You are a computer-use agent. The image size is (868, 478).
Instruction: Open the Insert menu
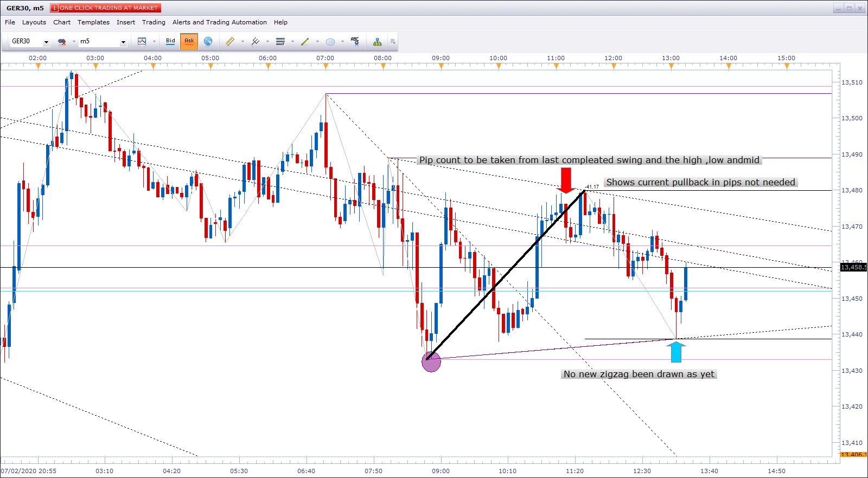click(x=126, y=22)
